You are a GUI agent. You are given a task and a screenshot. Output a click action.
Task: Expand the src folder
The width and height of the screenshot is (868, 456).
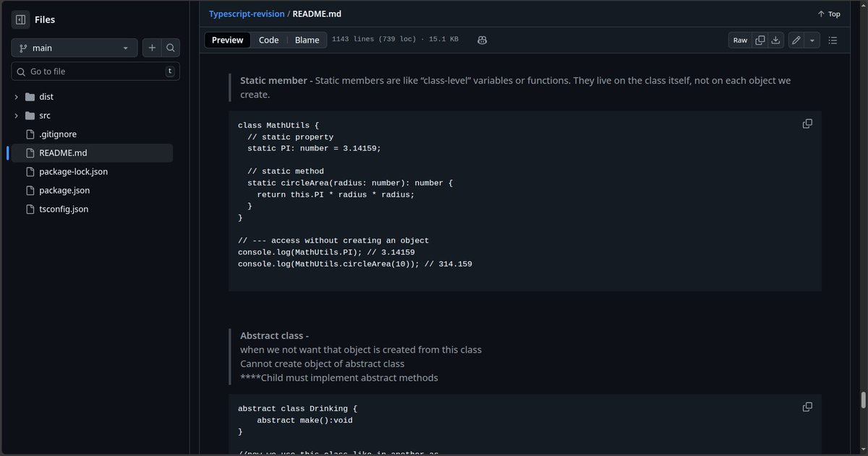[16, 115]
